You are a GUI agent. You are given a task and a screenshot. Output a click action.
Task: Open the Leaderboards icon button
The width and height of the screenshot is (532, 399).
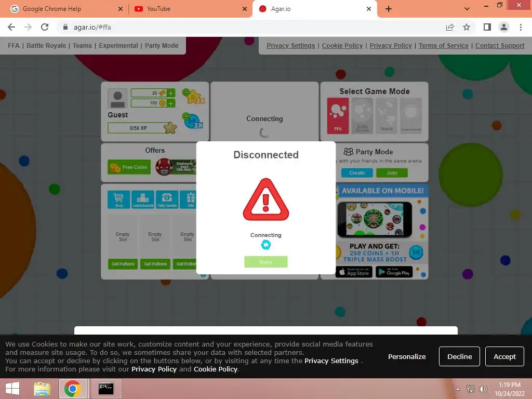(x=143, y=199)
